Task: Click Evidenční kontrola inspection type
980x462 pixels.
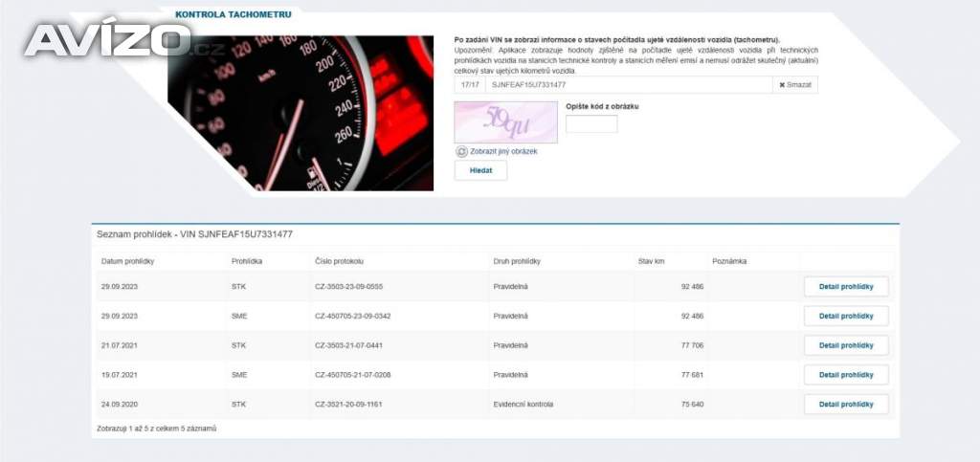Action: click(x=523, y=404)
